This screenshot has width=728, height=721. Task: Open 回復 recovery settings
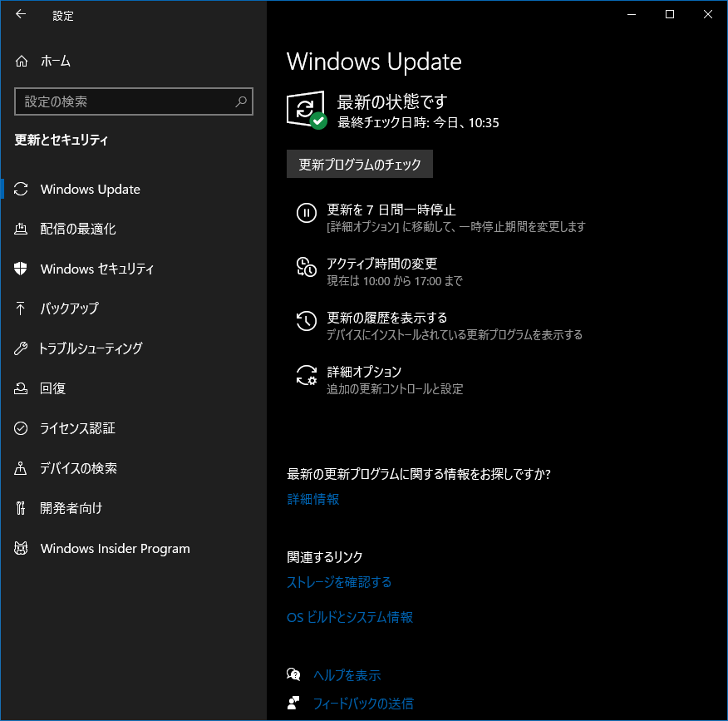[53, 388]
